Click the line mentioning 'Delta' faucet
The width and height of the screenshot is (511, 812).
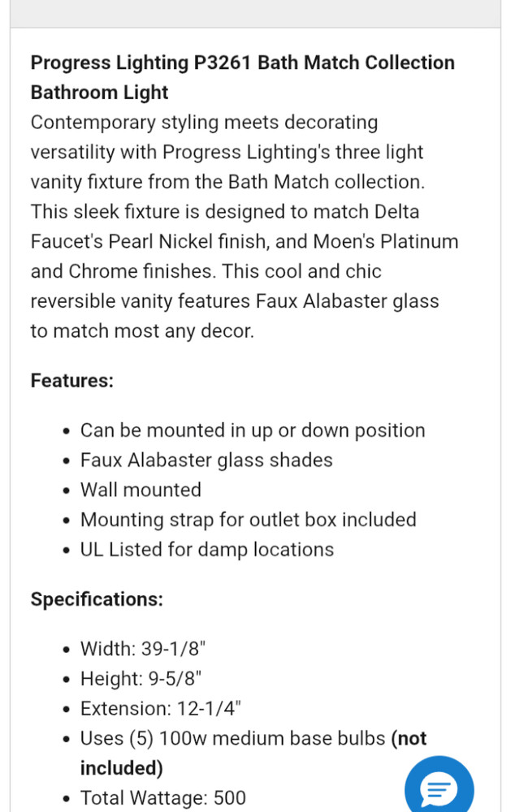224,212
